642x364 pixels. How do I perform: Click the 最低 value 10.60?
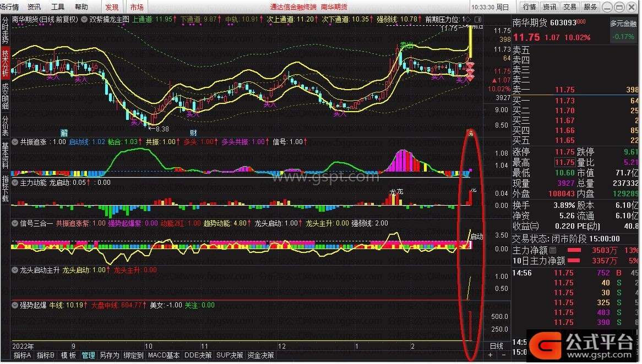(564, 173)
